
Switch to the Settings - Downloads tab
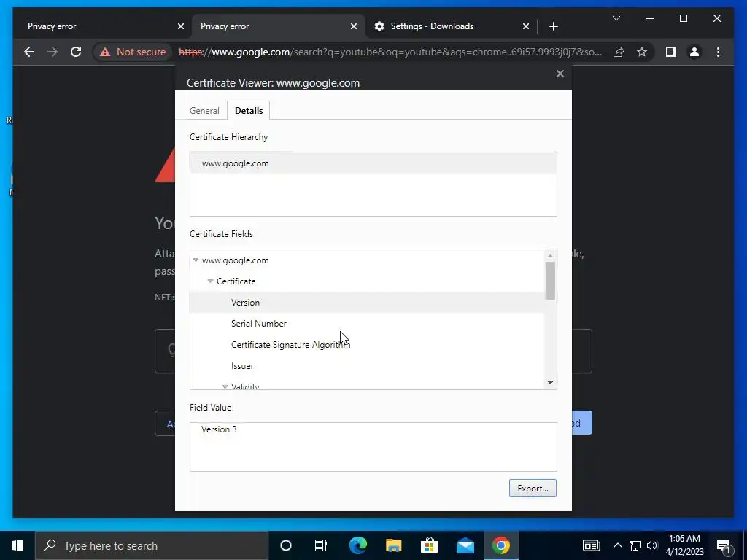[x=451, y=26]
